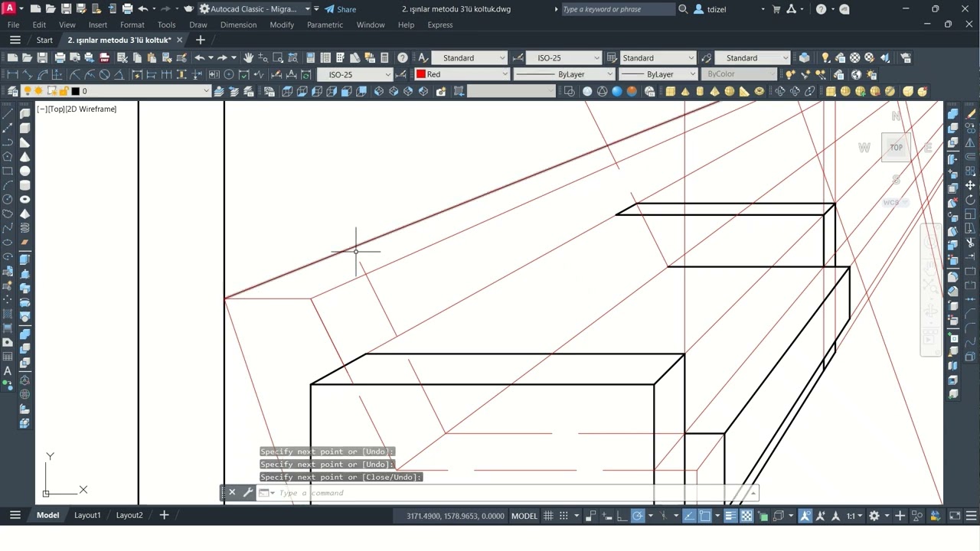Toggle Object Snap in status bar
This screenshot has width=980, height=551.
pos(705,516)
